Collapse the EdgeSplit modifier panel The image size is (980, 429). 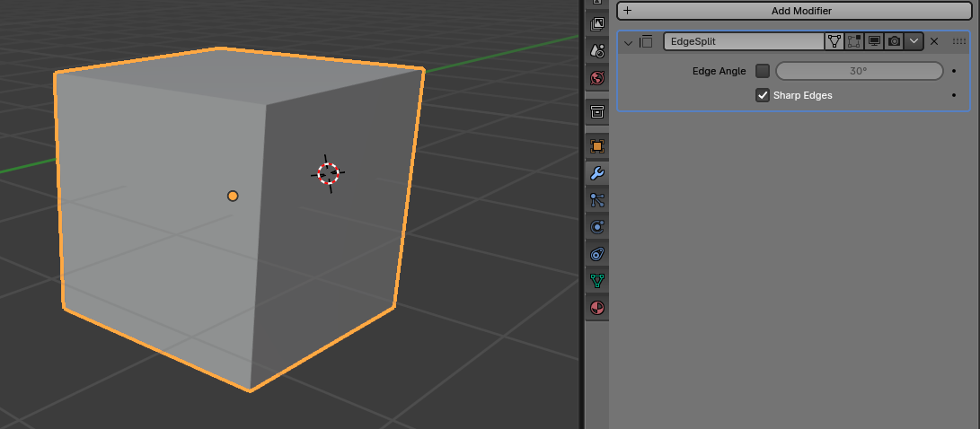coord(629,42)
